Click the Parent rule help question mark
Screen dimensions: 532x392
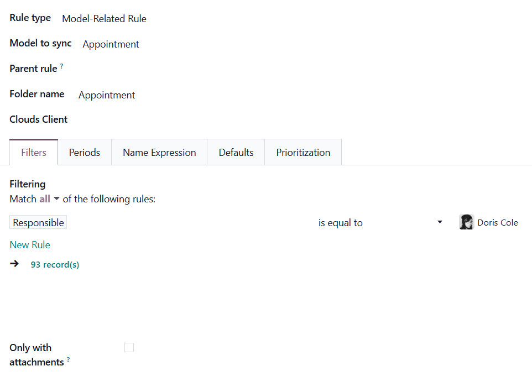tap(61, 66)
